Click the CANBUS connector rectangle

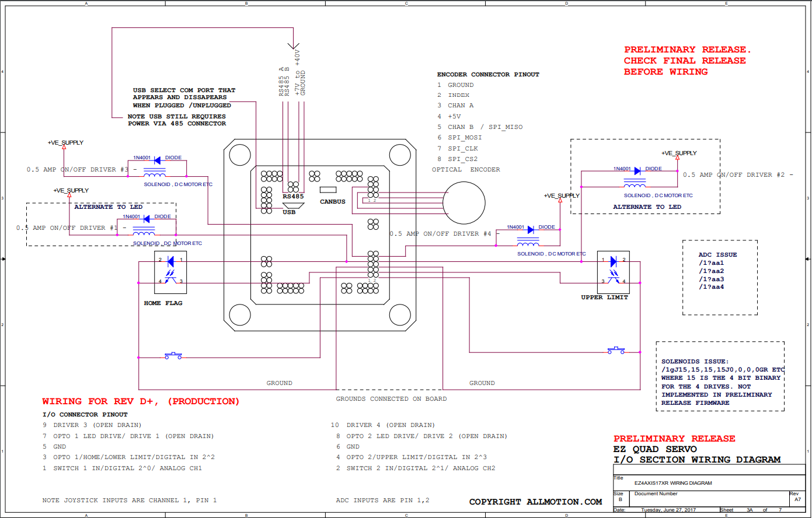[x=328, y=190]
